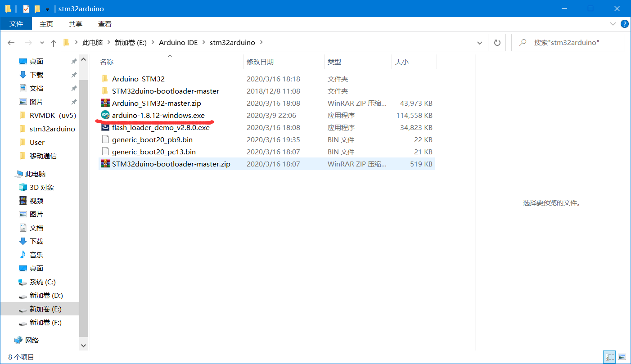
Task: Select the arduino-1.8.12-windows.exe Arduino icon
Action: point(105,115)
